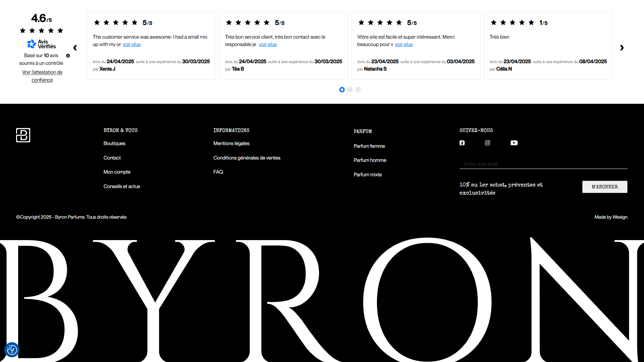Open the cookie consent badge icon
644x362 pixels.
pos(12,350)
